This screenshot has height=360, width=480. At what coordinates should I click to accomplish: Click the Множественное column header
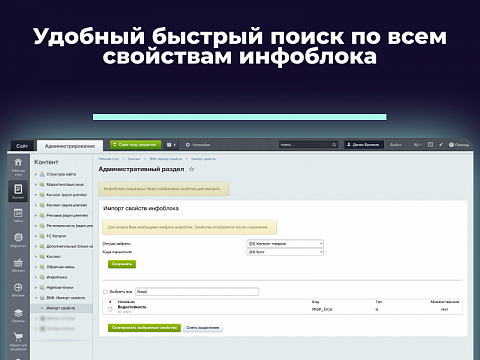(x=445, y=302)
